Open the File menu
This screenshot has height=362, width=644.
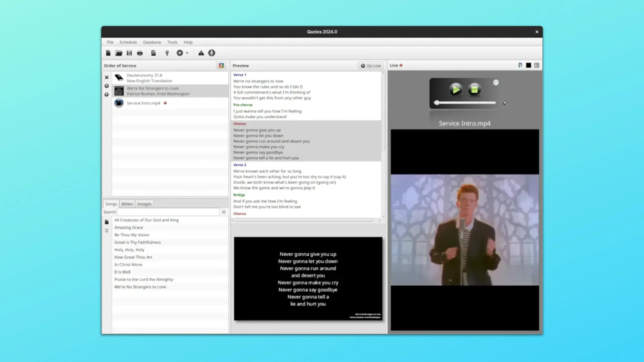[x=110, y=42]
